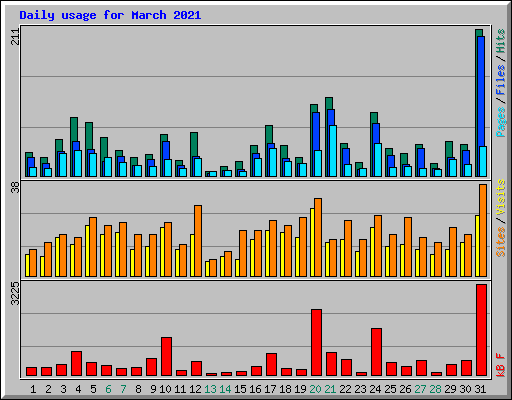
Task: Click the day 24 red KB bar
Action: (x=376, y=352)
